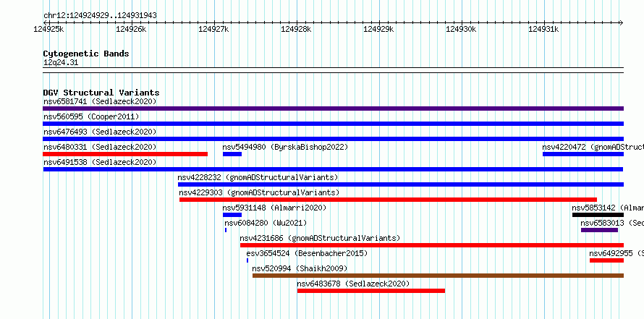Image resolution: width=644 pixels, height=319 pixels.
Task: Click the nsv6583013 label text
Action: coord(612,223)
